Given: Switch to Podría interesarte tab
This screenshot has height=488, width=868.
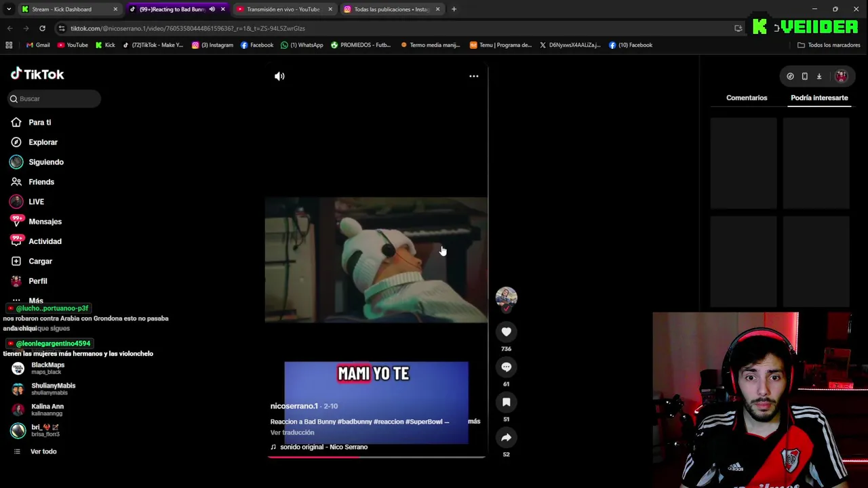Looking at the screenshot, I should click(819, 98).
